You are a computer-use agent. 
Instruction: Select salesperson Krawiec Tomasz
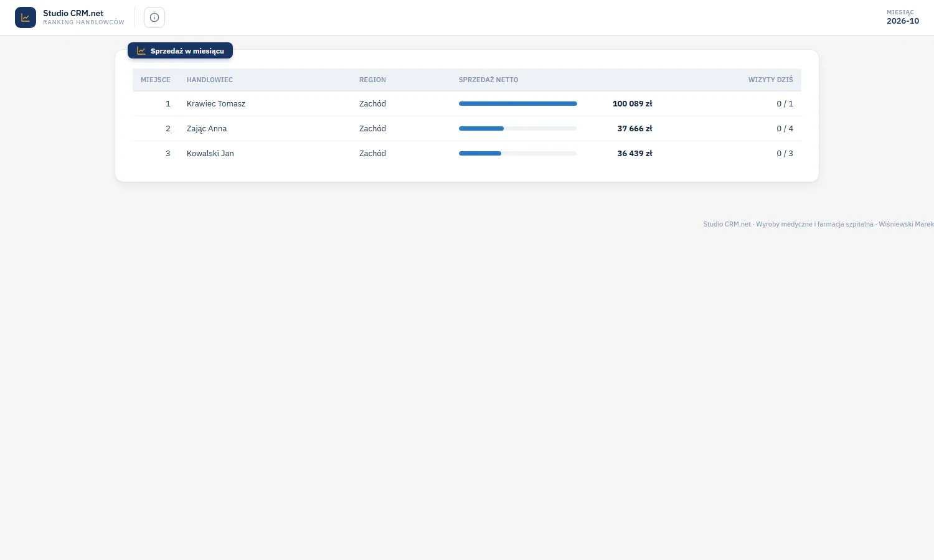216,104
